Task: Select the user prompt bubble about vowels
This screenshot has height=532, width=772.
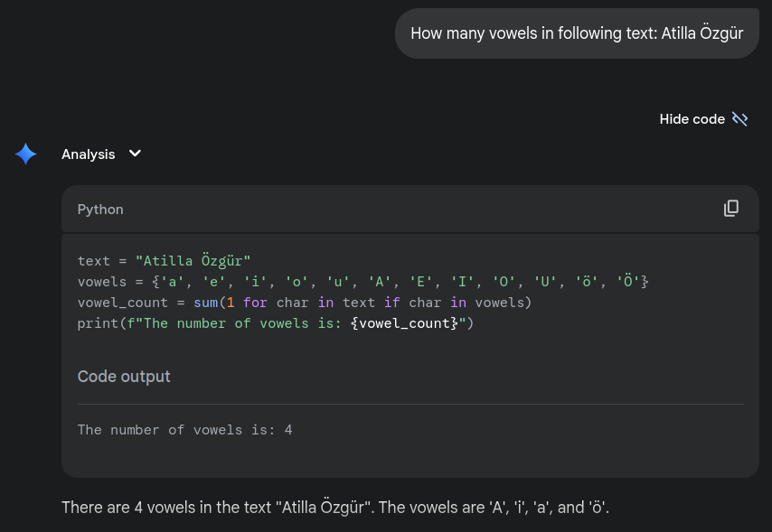Action: [577, 33]
